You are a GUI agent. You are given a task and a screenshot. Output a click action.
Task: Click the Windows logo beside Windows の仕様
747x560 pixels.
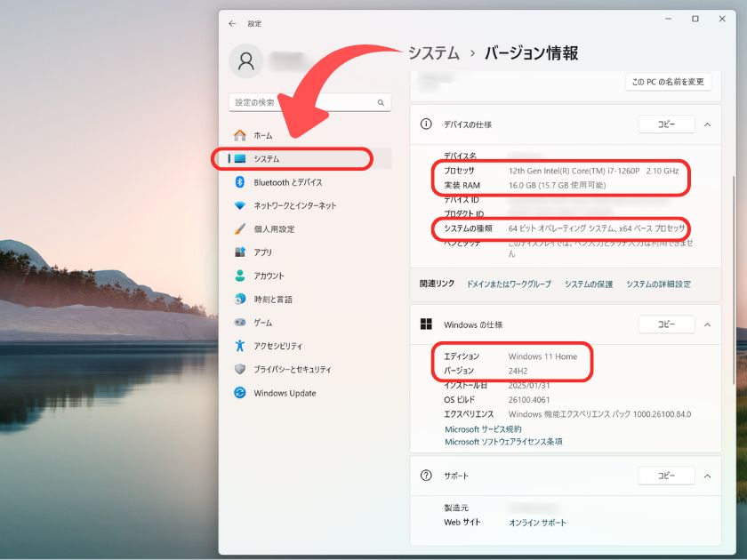point(426,324)
